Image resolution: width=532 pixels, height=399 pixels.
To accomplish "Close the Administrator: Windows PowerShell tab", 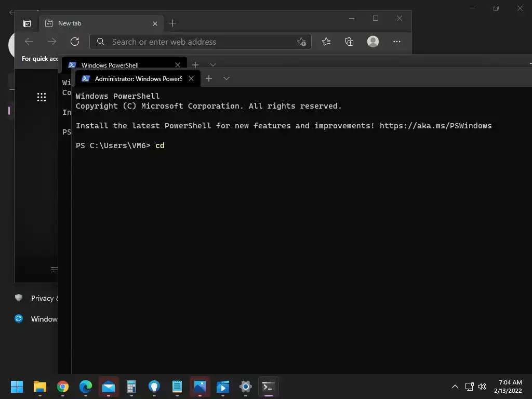I will point(191,79).
